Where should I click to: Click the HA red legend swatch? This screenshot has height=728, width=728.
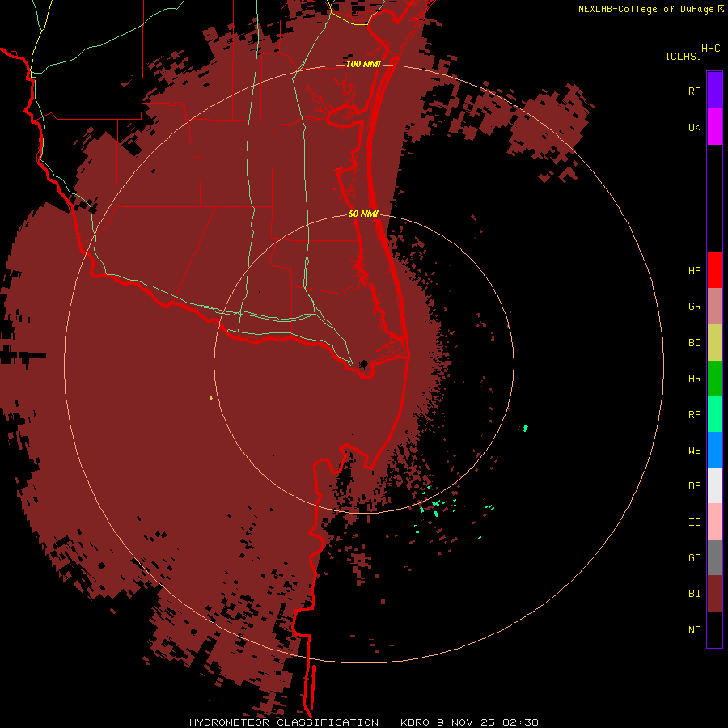[x=714, y=270]
